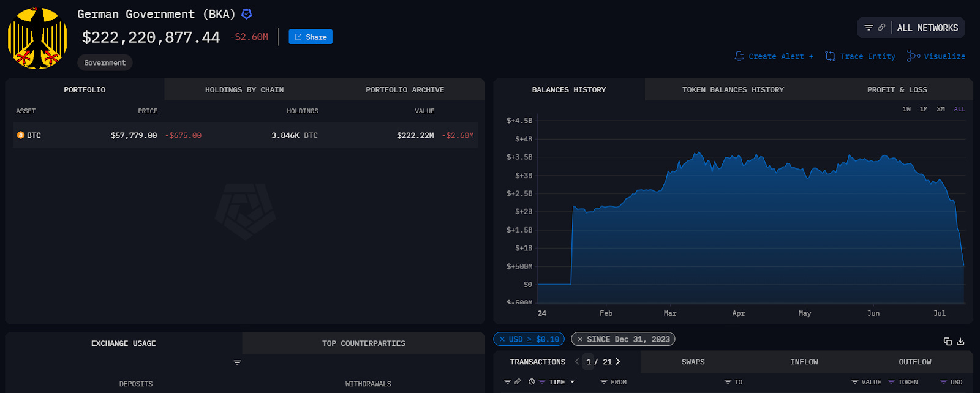The height and width of the screenshot is (393, 980).
Task: Set chart range to 1M
Action: (924, 109)
